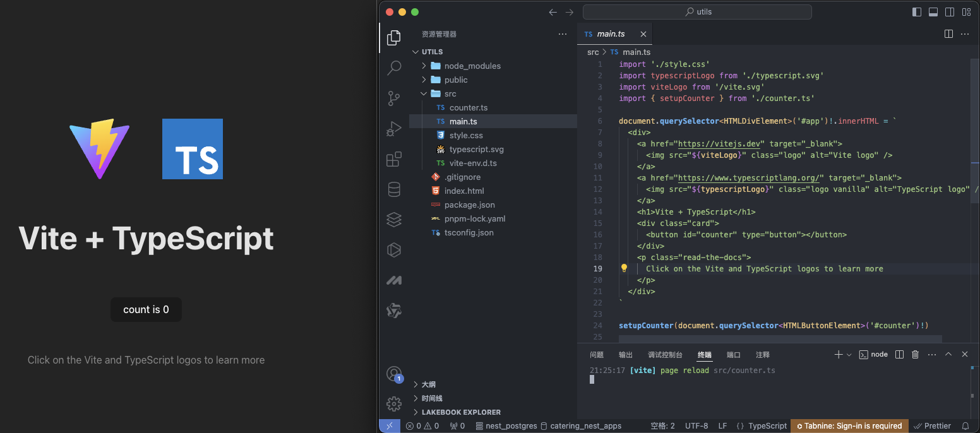980x433 pixels.
Task: Toggle primary sidebar visibility
Action: click(917, 12)
